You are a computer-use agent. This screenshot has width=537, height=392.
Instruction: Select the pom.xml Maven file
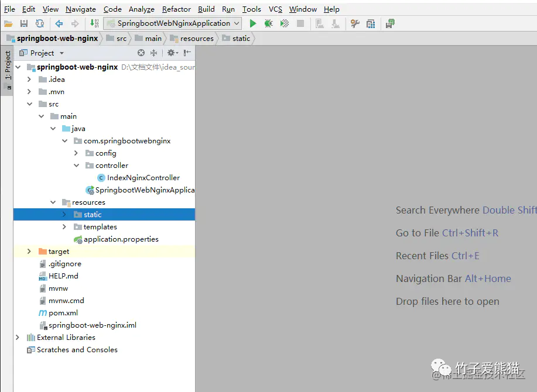click(58, 313)
